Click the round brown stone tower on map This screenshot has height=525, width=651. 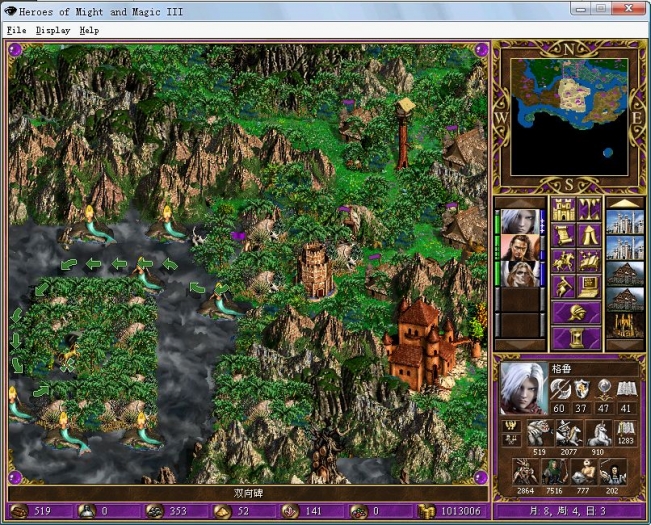click(315, 271)
